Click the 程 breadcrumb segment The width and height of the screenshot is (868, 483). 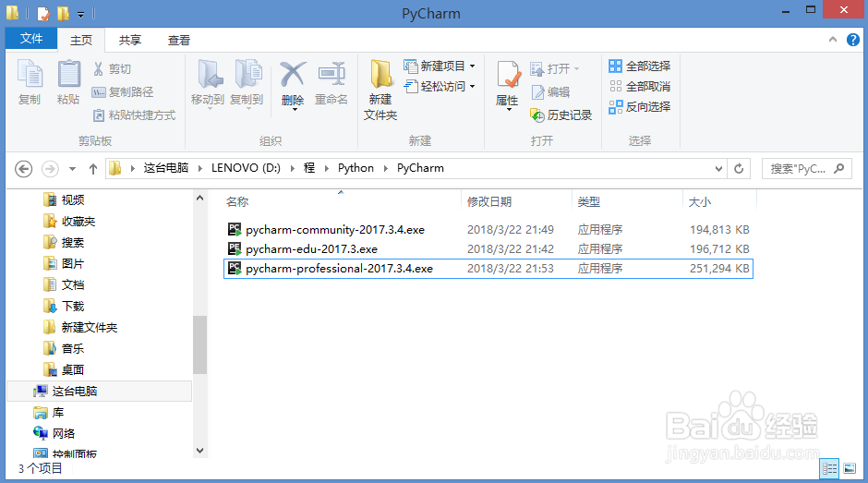tap(309, 168)
